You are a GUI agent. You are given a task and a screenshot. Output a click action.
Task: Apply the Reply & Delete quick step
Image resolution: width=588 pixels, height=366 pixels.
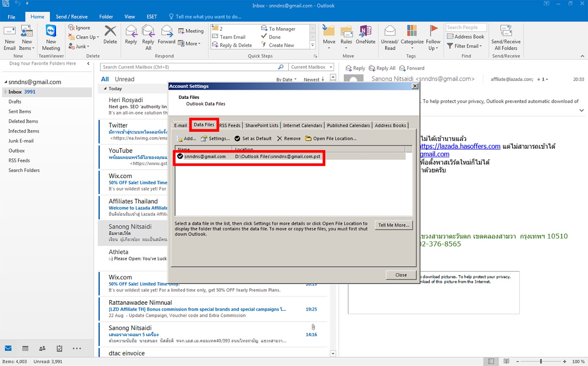click(232, 45)
